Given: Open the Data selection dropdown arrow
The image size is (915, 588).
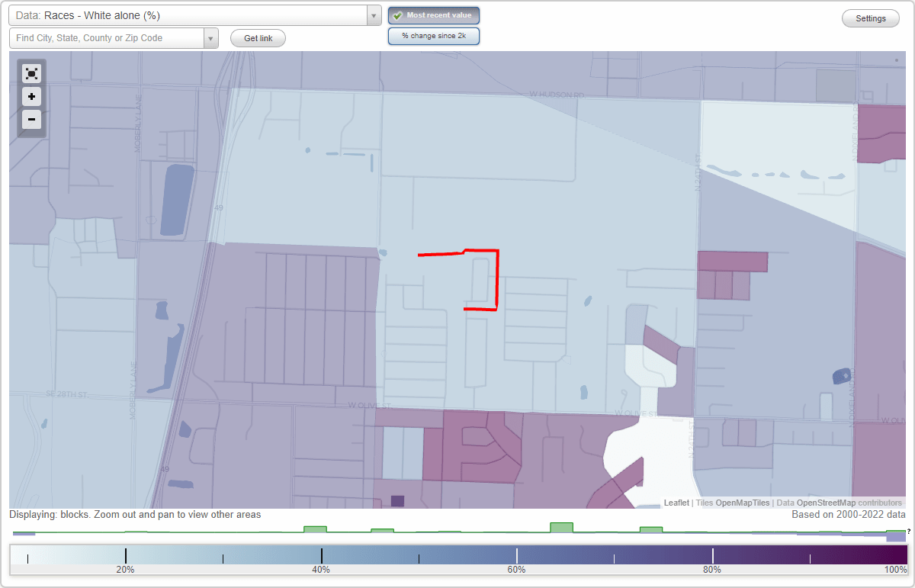Looking at the screenshot, I should coord(374,15).
